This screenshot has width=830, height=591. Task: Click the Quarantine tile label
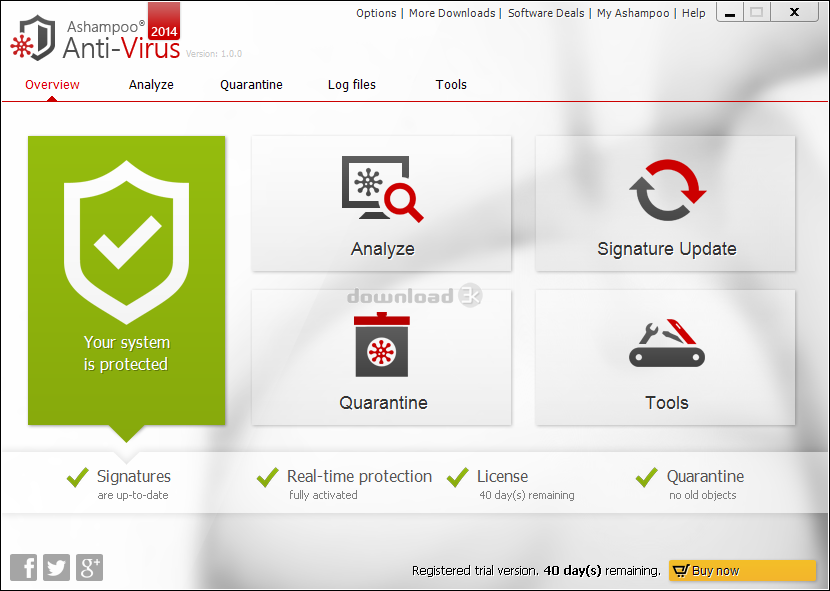point(383,403)
